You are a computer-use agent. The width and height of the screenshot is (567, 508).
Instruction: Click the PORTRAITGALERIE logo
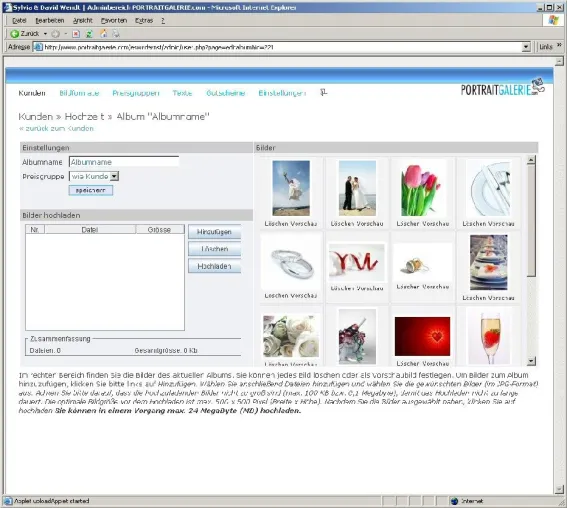503,87
